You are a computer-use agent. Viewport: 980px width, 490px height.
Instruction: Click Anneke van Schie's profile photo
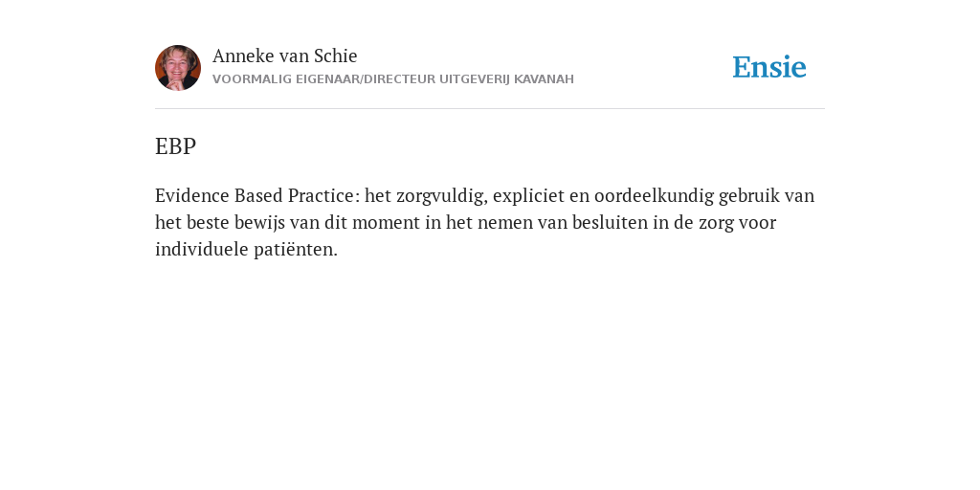(x=178, y=68)
